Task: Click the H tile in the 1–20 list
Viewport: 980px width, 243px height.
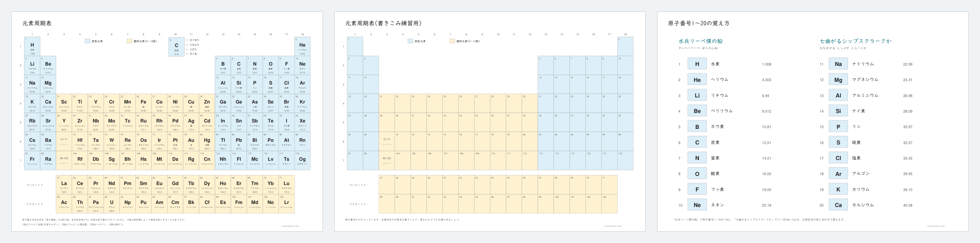Action: pyautogui.click(x=697, y=64)
